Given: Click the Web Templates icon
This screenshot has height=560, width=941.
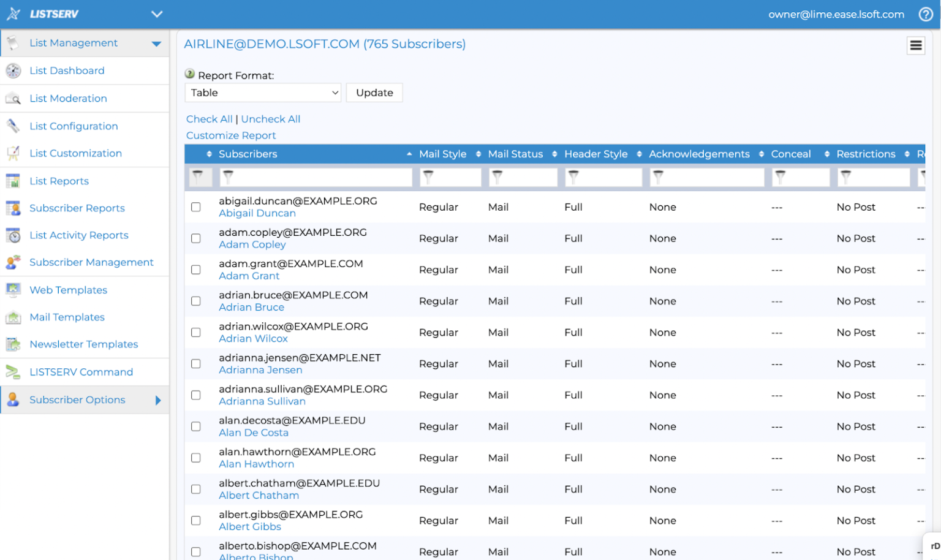Looking at the screenshot, I should (x=13, y=290).
